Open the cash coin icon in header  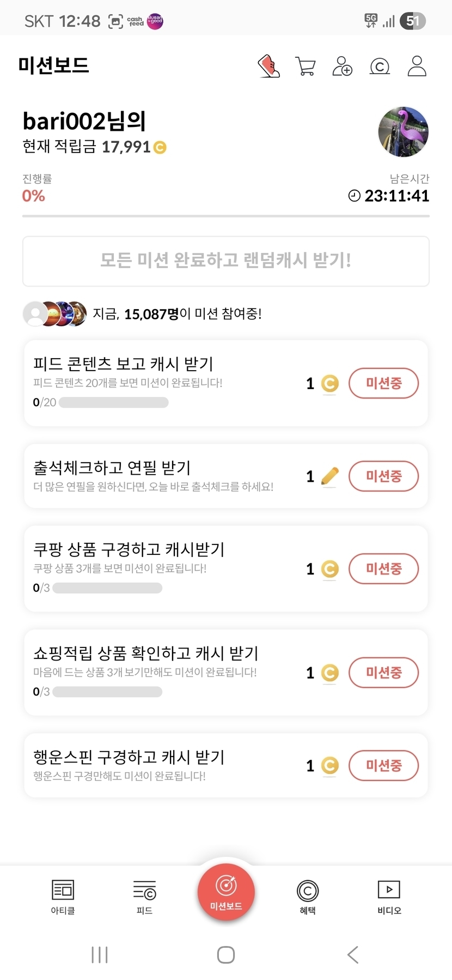[380, 66]
